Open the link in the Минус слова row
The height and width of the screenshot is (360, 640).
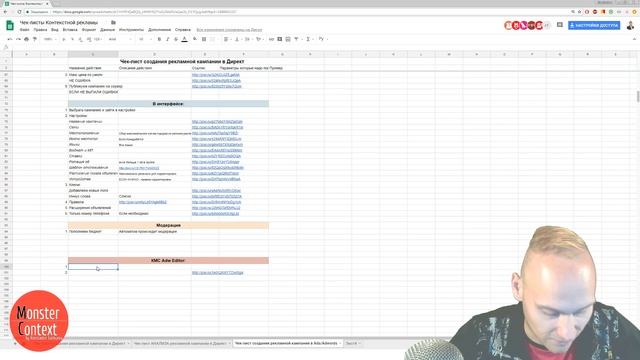point(217,196)
